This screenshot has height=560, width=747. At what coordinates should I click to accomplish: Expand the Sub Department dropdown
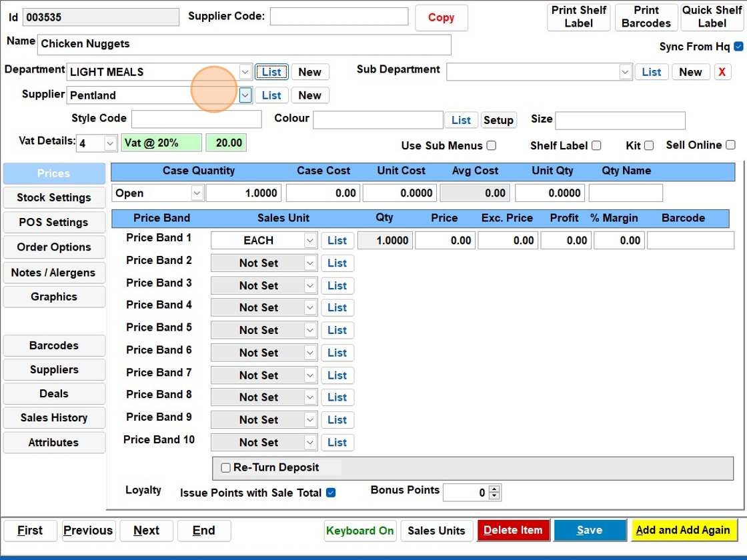pos(625,72)
